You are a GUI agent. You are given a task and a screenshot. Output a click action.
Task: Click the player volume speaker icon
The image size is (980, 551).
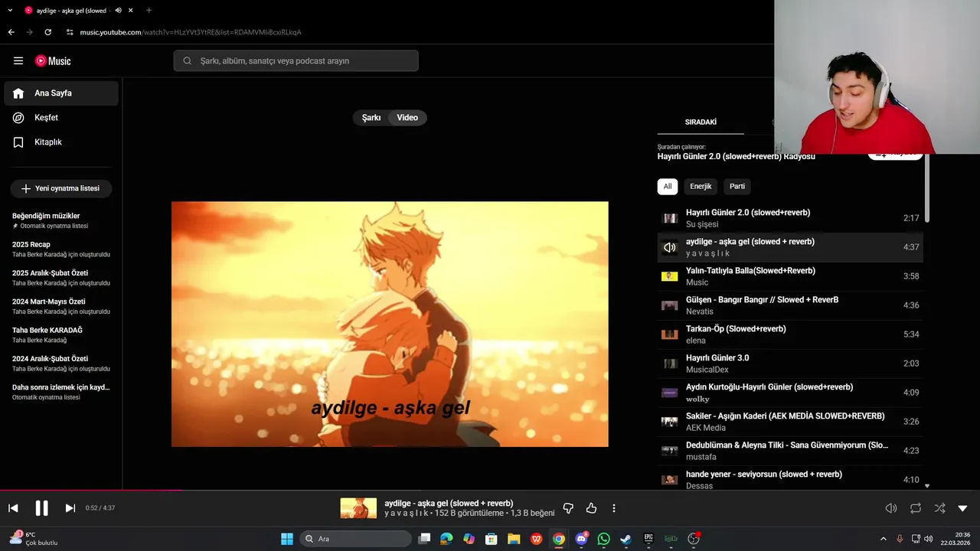pyautogui.click(x=891, y=508)
